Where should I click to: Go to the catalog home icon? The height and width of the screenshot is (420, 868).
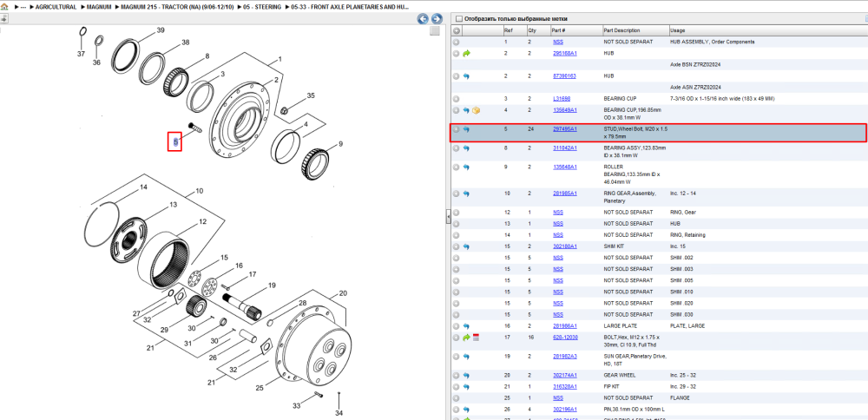[5, 7]
